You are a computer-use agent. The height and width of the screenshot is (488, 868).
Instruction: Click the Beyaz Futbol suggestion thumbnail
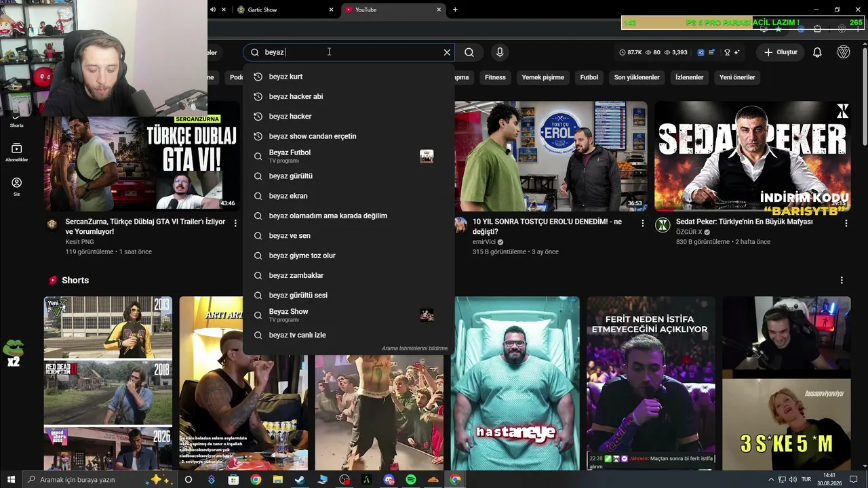point(427,157)
